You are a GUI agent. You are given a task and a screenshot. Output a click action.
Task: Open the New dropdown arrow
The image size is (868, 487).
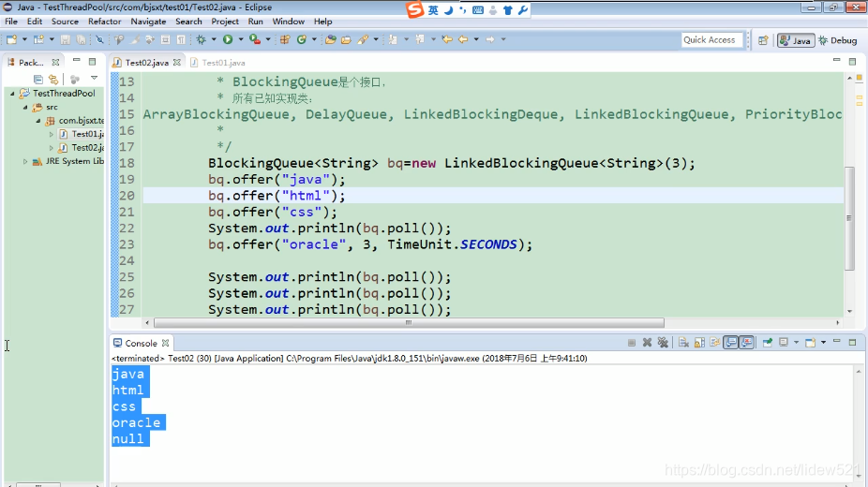pyautogui.click(x=24, y=39)
